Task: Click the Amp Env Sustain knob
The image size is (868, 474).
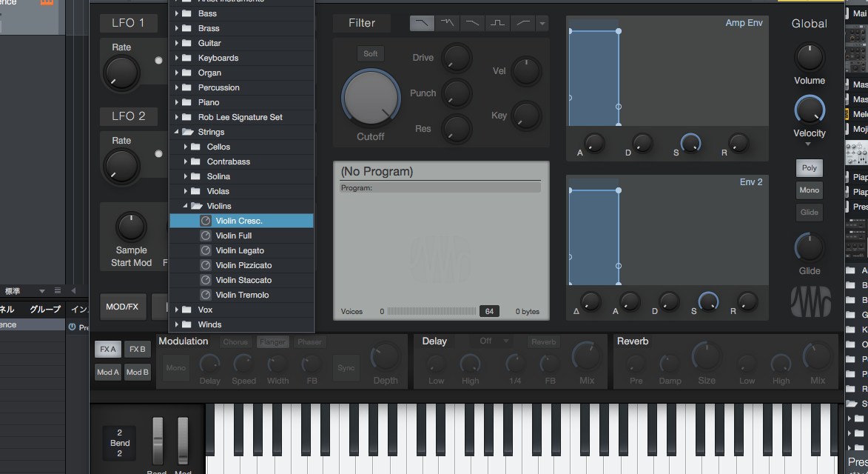Action: 691,144
